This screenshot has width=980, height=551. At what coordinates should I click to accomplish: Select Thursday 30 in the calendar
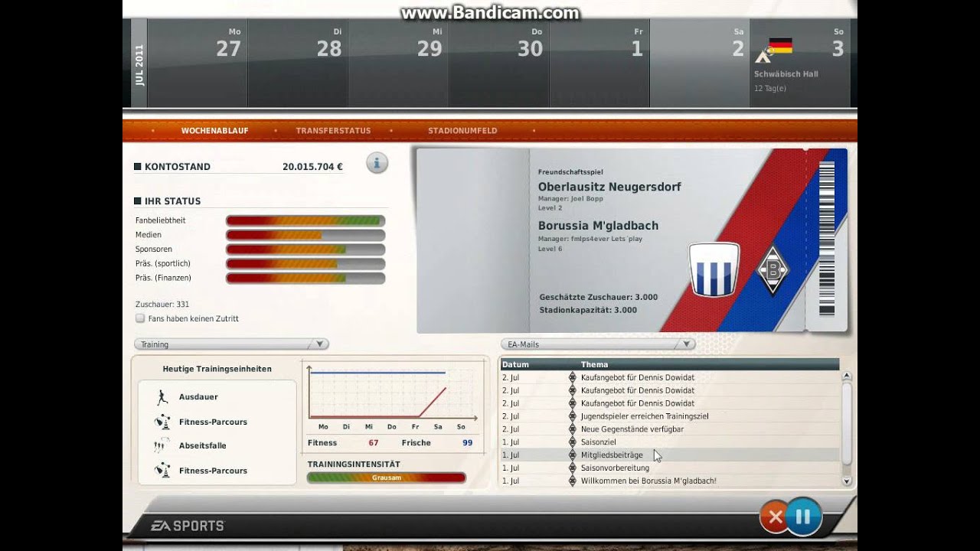[x=498, y=64]
